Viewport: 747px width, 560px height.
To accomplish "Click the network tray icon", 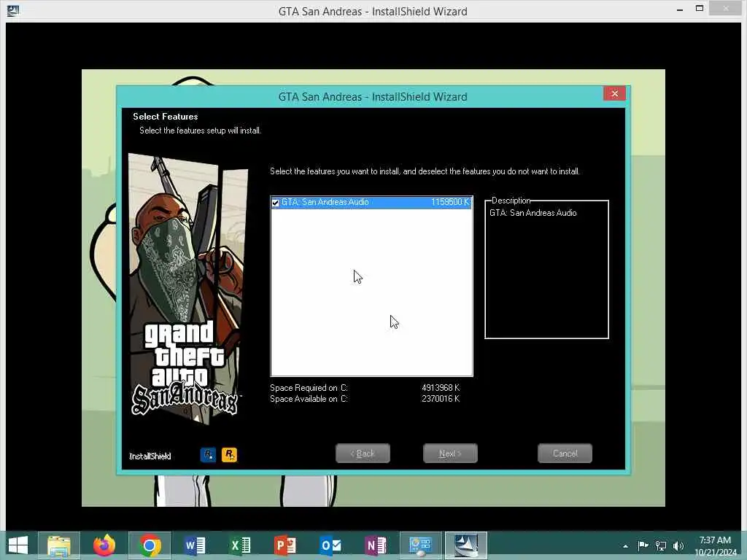I will [x=661, y=545].
